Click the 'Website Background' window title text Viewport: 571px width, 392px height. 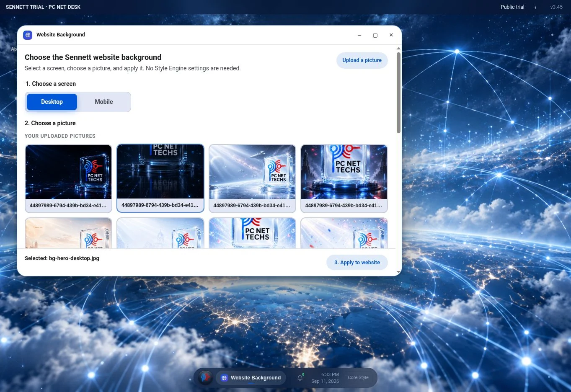pyautogui.click(x=61, y=35)
